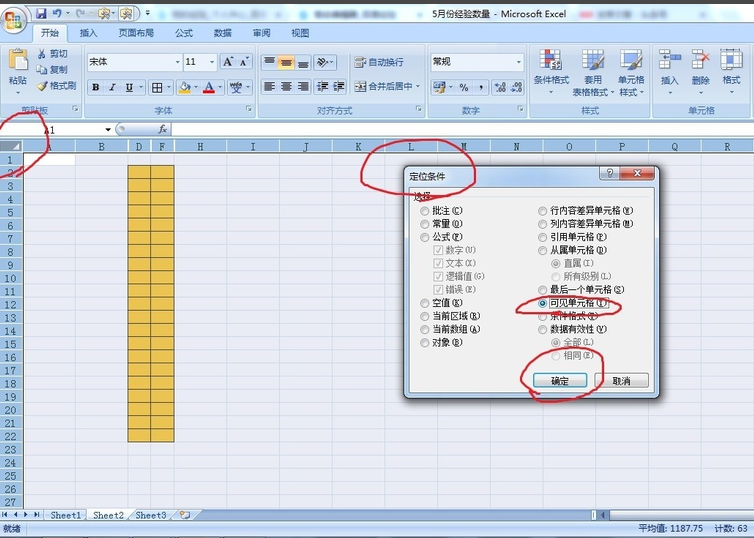Increase font size with large A
This screenshot has width=754, height=538.
point(228,62)
